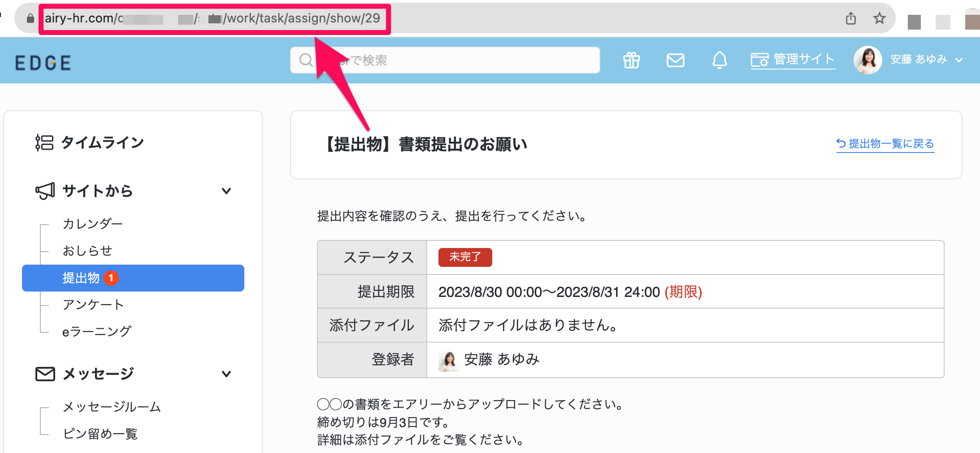Click registrant name 安藤 あゆみ in table
The image size is (980, 453).
coord(502,359)
